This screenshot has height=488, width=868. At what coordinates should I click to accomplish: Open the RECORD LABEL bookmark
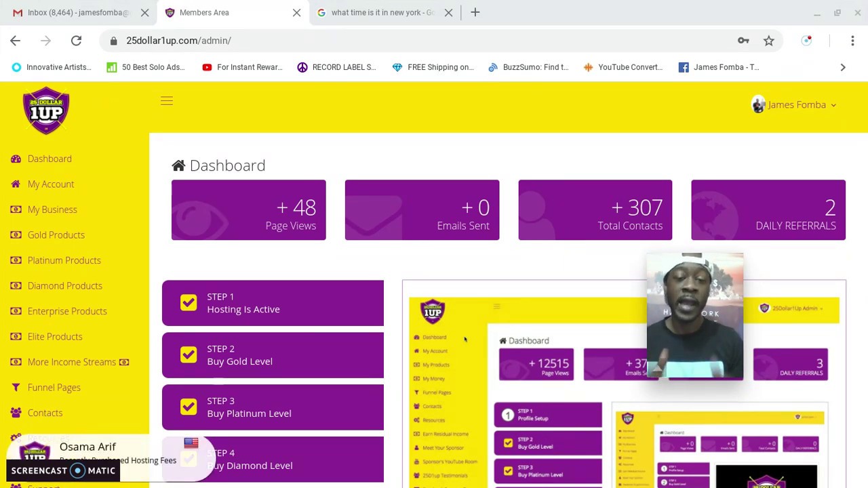pos(337,67)
